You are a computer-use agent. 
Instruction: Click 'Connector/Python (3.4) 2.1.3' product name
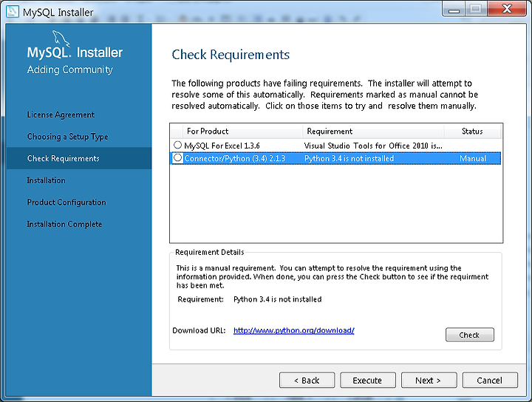[235, 158]
